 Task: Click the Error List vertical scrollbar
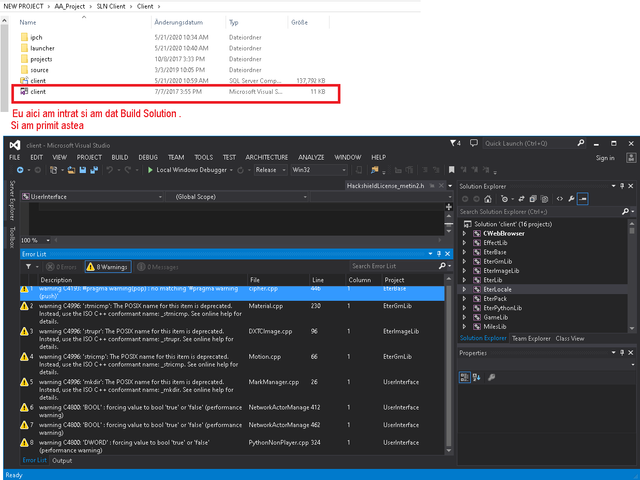(449, 364)
